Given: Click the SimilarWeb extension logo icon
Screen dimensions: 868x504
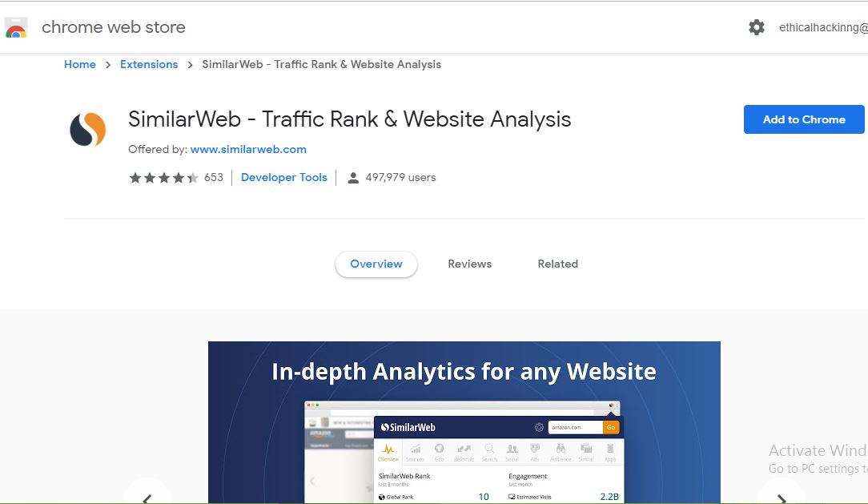Looking at the screenshot, I should pyautogui.click(x=87, y=130).
